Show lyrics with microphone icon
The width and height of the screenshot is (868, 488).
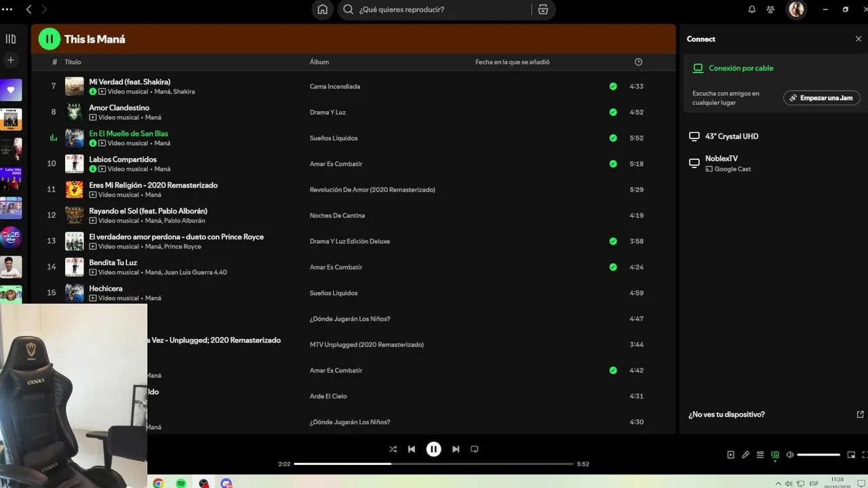[745, 455]
